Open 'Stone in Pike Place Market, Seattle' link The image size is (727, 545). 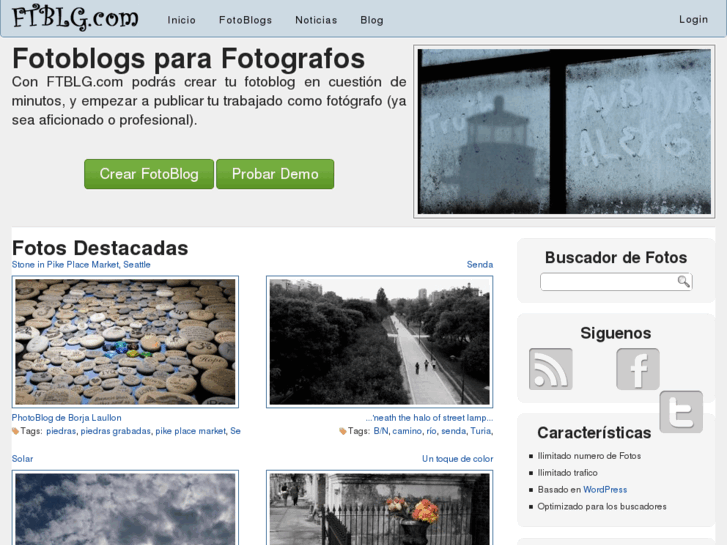pyautogui.click(x=81, y=264)
